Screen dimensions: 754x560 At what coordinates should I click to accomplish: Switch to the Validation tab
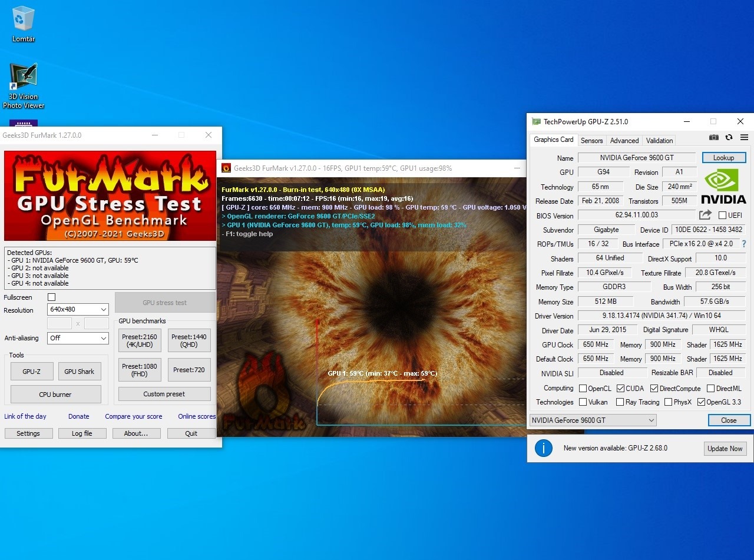(x=659, y=141)
